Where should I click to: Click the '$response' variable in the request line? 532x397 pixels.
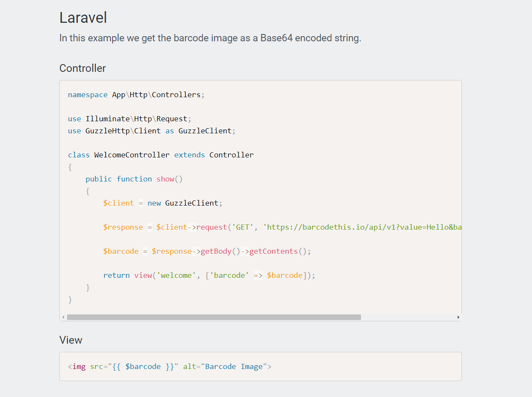click(123, 227)
